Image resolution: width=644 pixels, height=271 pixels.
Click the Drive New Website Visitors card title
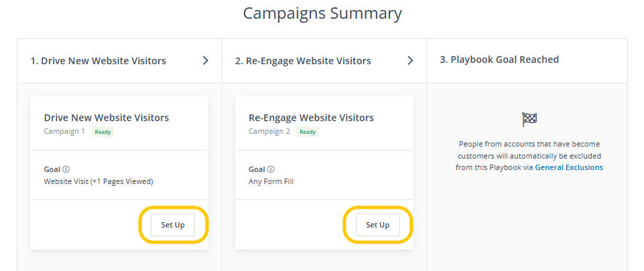pos(107,118)
